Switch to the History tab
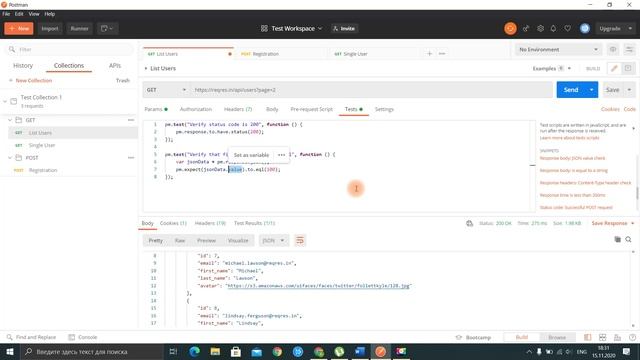Viewport: 640px width, 360px height. (x=23, y=66)
